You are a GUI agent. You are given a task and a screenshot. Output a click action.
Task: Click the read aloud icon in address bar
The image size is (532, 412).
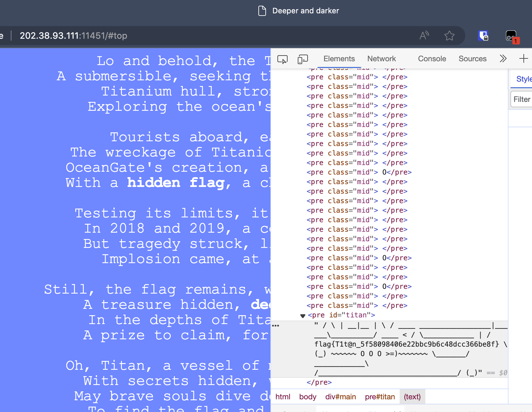pyautogui.click(x=424, y=35)
